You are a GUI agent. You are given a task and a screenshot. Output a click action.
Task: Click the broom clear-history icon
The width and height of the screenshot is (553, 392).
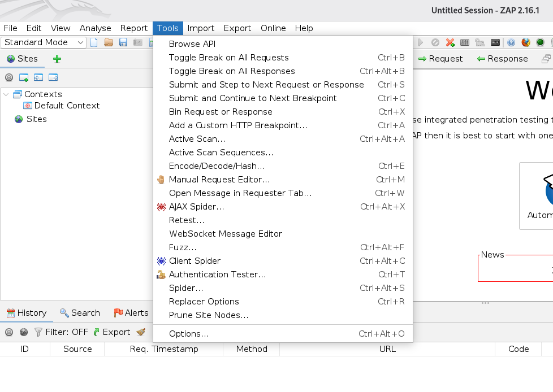(x=141, y=332)
